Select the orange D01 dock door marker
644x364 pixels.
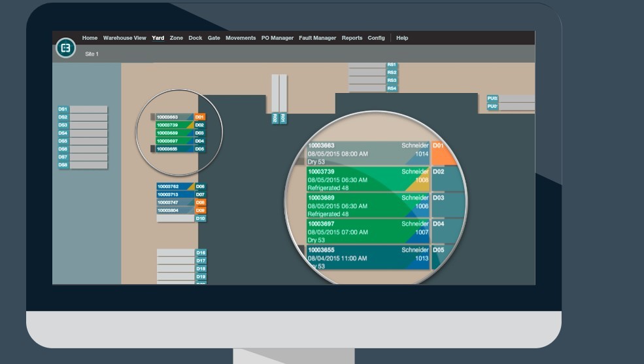[x=200, y=117]
